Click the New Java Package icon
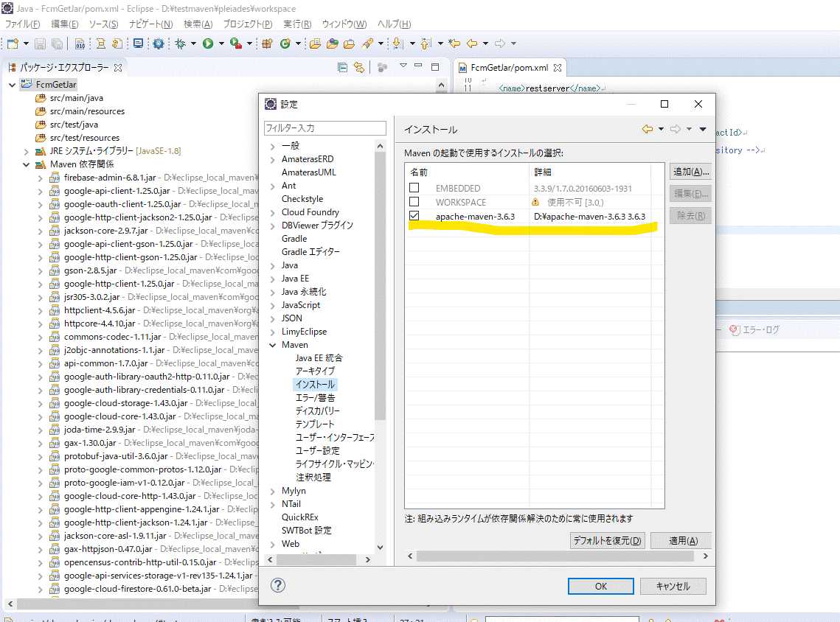The image size is (840, 622). 267,43
